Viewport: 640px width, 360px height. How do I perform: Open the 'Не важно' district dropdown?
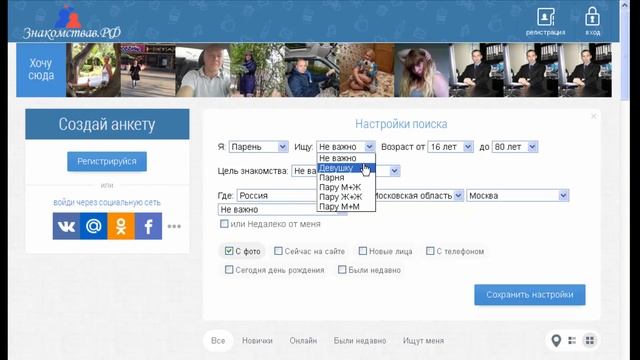[x=282, y=209]
